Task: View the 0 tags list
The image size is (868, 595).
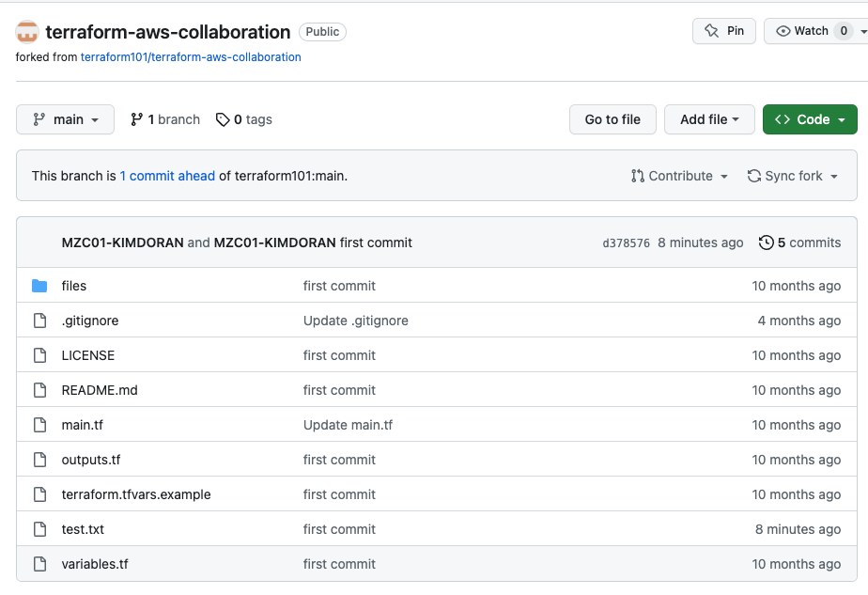Action: pyautogui.click(x=244, y=119)
